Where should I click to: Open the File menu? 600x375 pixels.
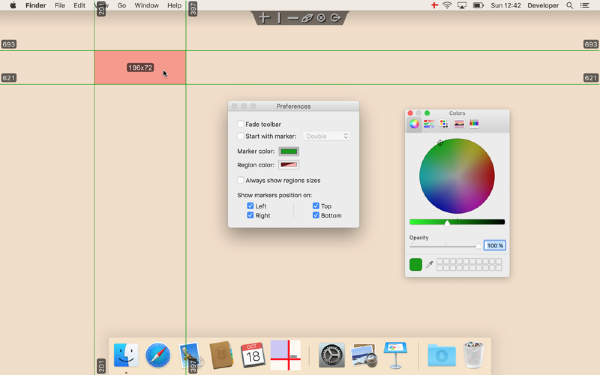[60, 5]
